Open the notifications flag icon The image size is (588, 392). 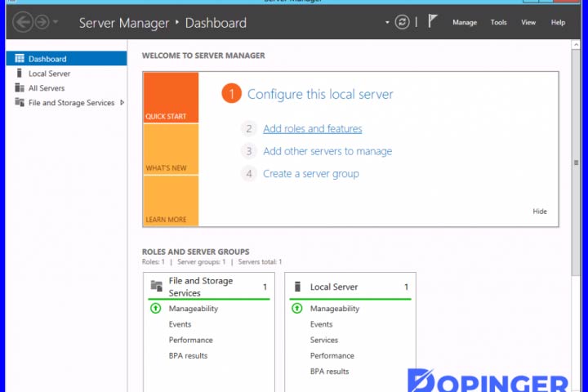432,20
